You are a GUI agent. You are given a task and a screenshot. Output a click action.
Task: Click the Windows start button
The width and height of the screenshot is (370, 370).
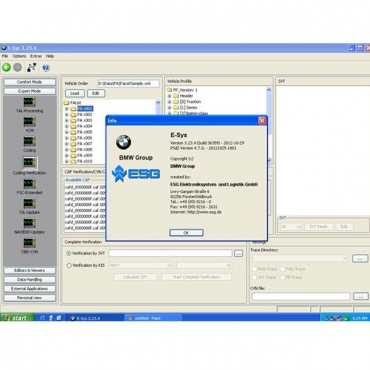17,318
